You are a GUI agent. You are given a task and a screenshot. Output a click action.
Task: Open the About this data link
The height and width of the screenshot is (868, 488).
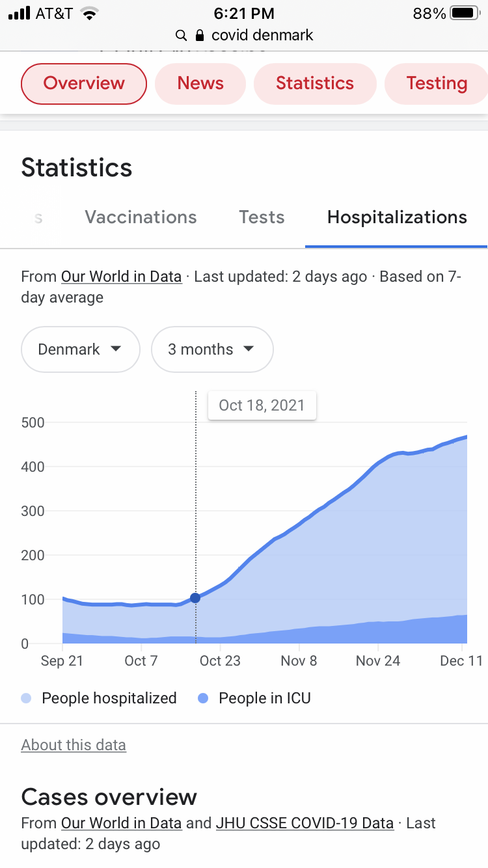(74, 745)
